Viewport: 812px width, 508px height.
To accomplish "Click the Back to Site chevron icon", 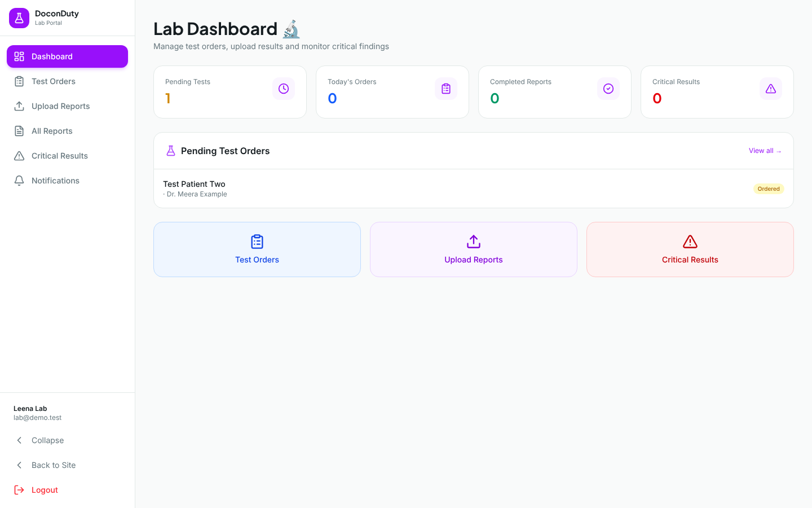I will pyautogui.click(x=19, y=465).
